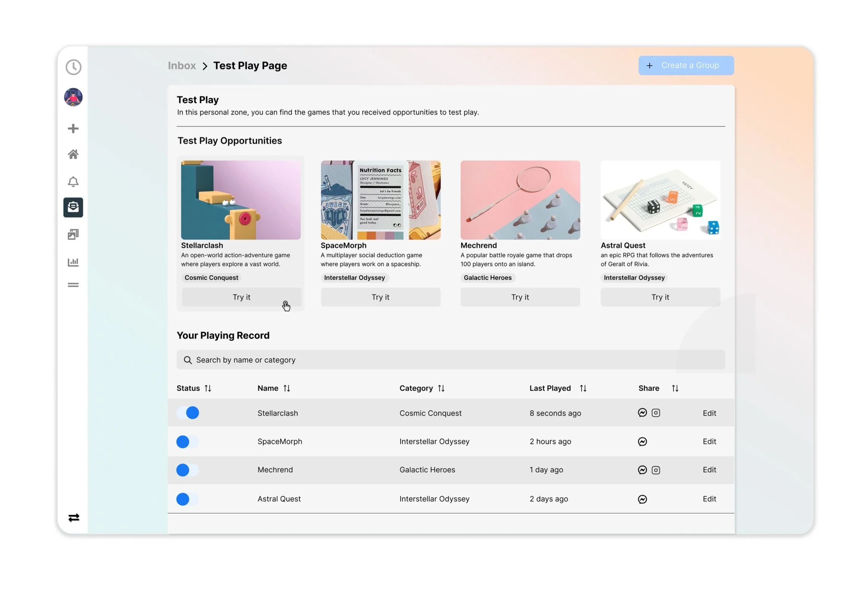Toggle SpaceMorph status switch
Viewport: 868px width, 590px height.
pyautogui.click(x=188, y=441)
